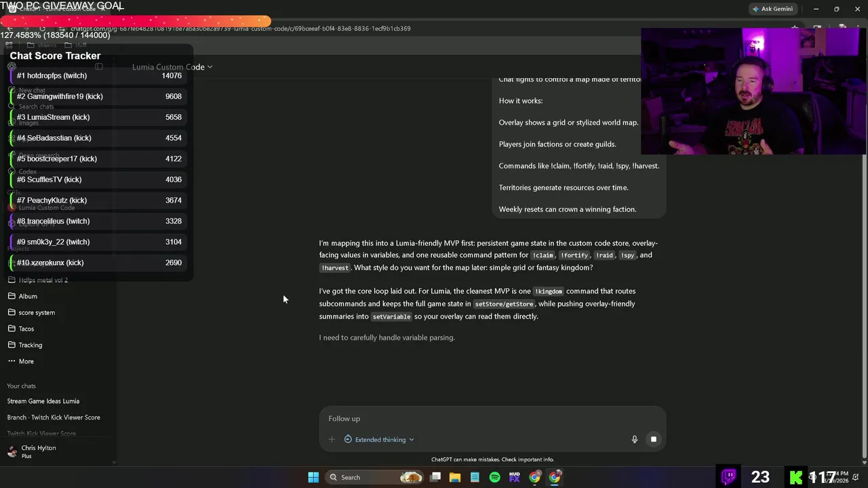Open Task View on the taskbar
The width and height of the screenshot is (868, 488).
click(x=435, y=477)
